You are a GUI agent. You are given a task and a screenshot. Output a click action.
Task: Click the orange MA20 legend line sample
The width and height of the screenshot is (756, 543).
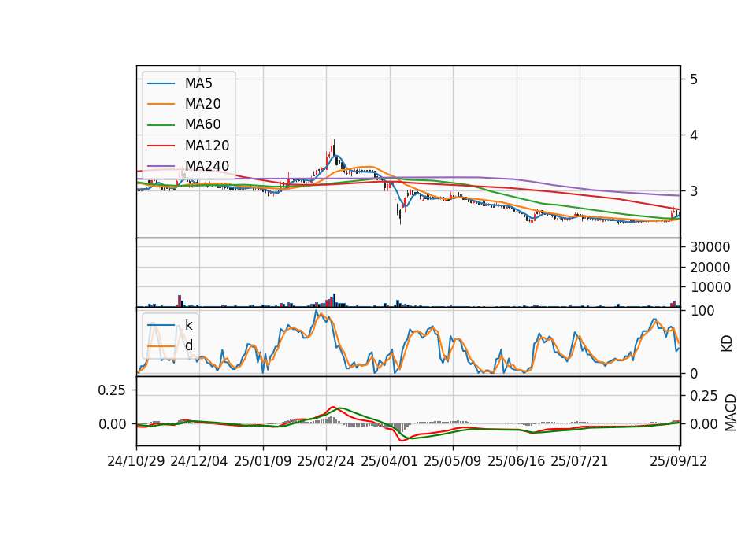click(161, 105)
